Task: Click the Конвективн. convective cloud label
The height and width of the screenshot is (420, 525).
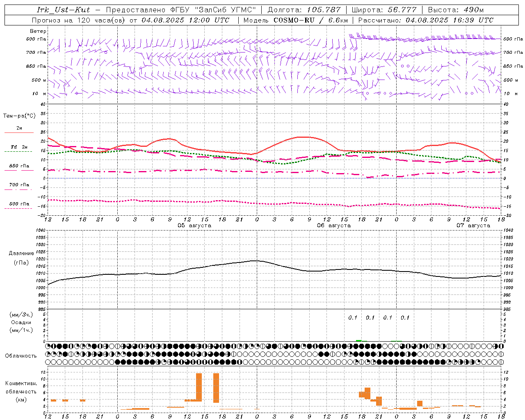Action: [21, 383]
